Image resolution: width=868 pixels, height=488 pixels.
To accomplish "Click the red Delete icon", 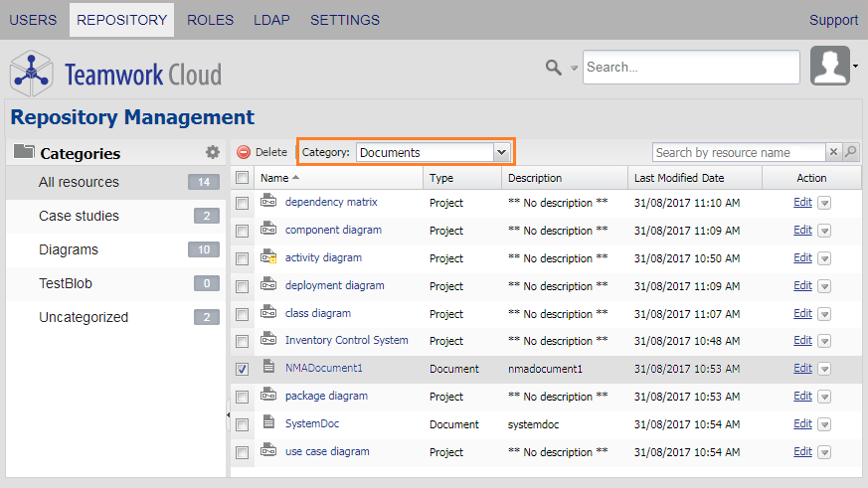I will [244, 153].
